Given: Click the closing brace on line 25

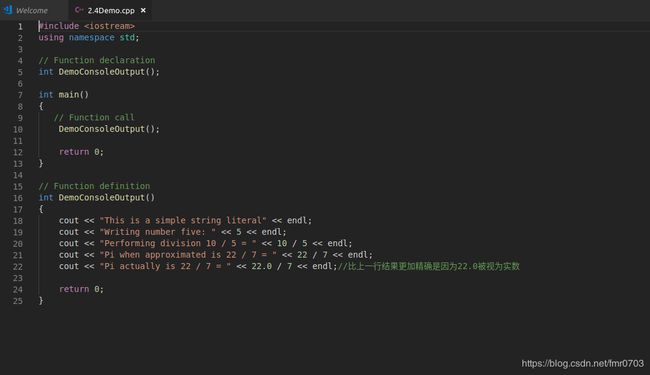Looking at the screenshot, I should [x=41, y=301].
